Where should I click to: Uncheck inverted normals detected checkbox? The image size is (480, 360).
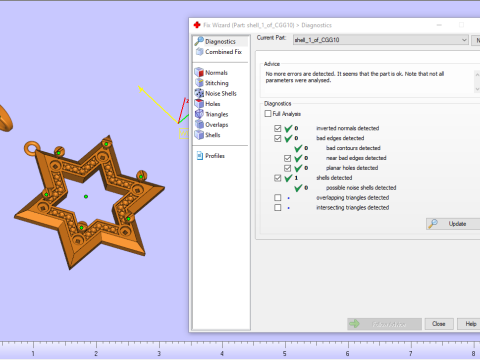click(278, 128)
